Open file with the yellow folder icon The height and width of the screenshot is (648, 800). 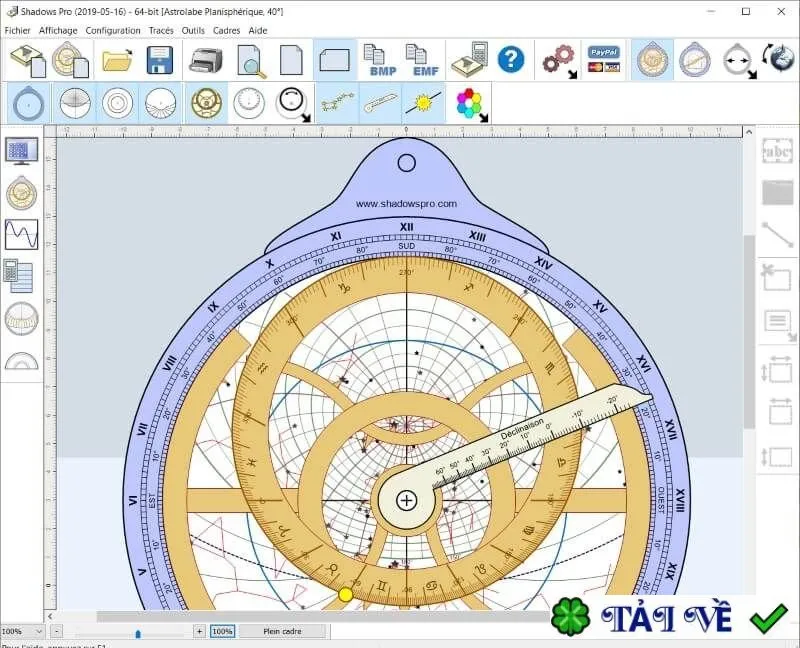point(117,60)
